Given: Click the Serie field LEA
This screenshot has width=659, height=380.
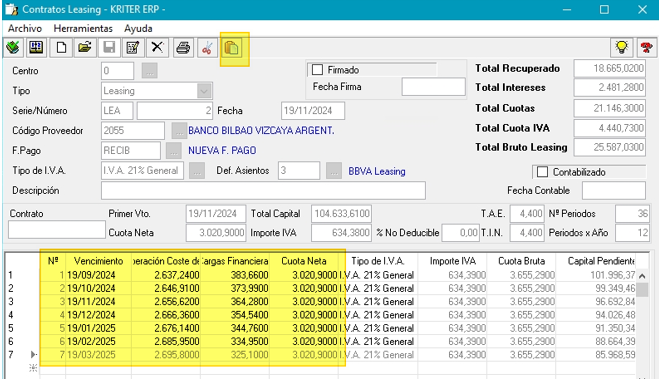Looking at the screenshot, I should click(117, 111).
